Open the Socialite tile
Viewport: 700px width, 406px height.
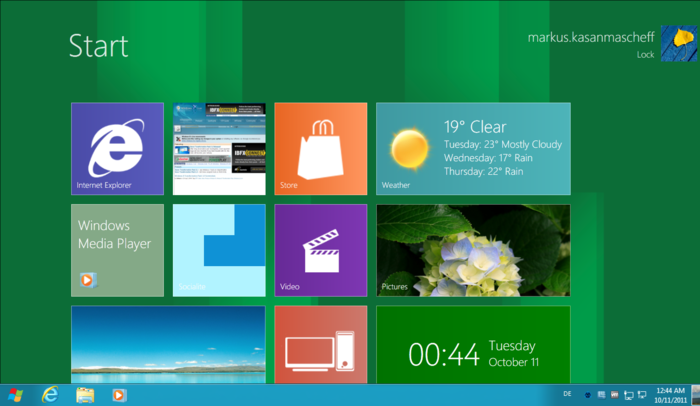pos(219,250)
